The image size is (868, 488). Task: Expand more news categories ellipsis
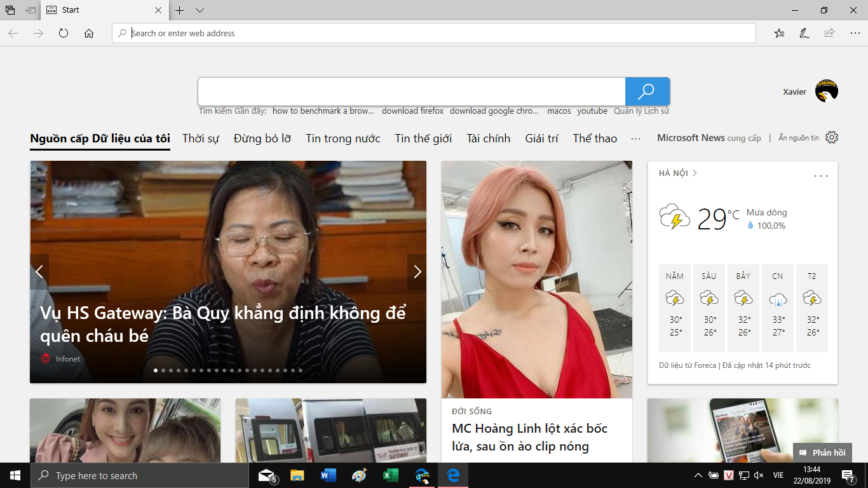635,139
